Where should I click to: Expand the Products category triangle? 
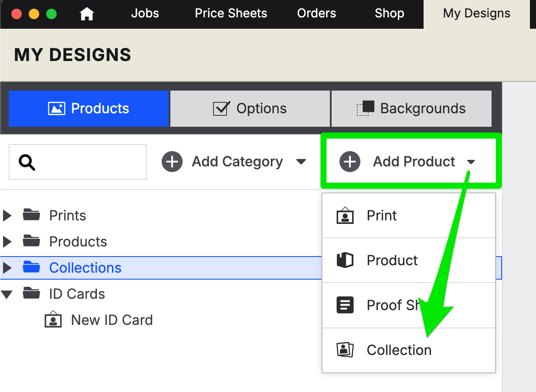7,241
